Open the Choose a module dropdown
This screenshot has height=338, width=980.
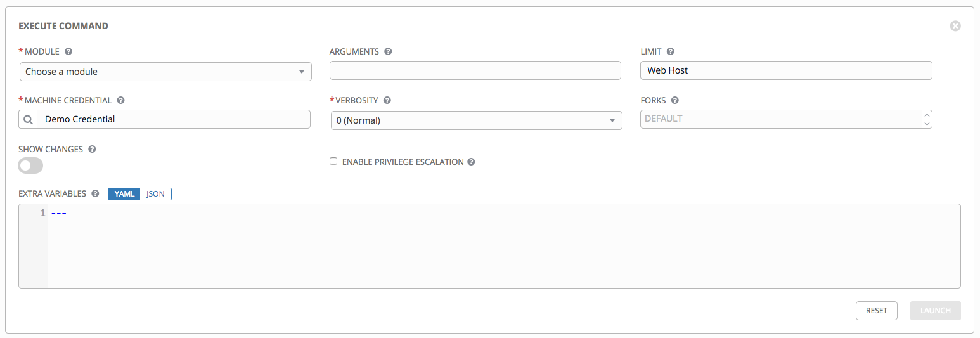(x=165, y=72)
